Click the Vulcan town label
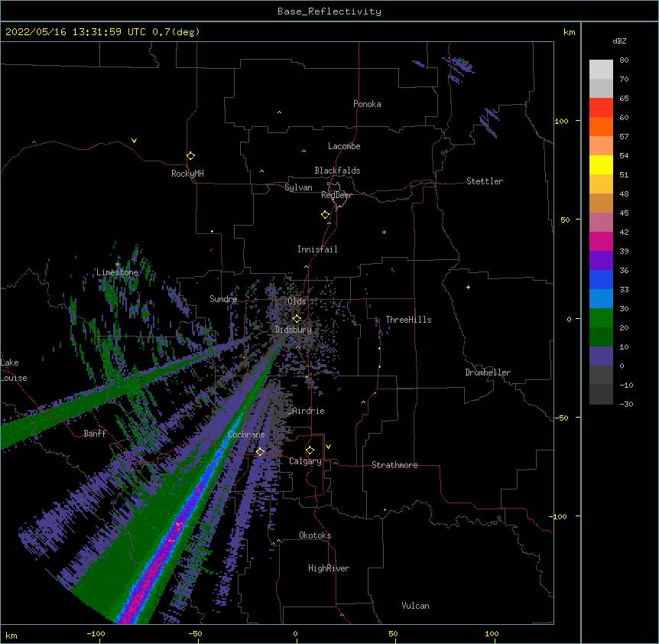This screenshot has width=659, height=644. coord(415,606)
